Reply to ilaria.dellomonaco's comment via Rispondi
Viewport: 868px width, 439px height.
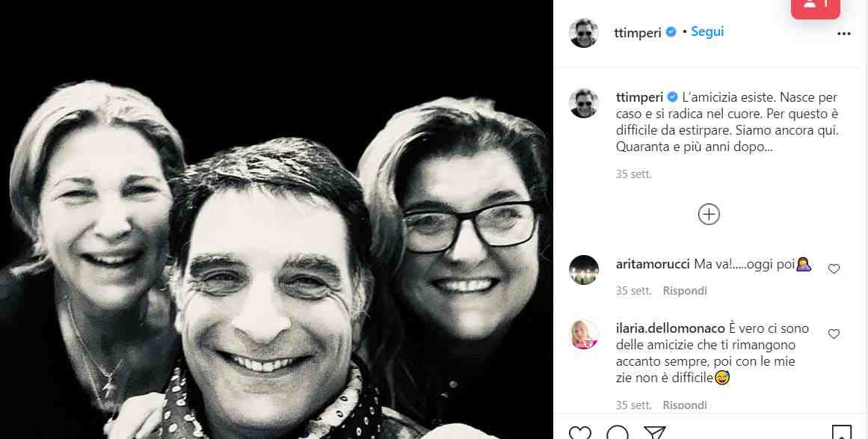[685, 405]
